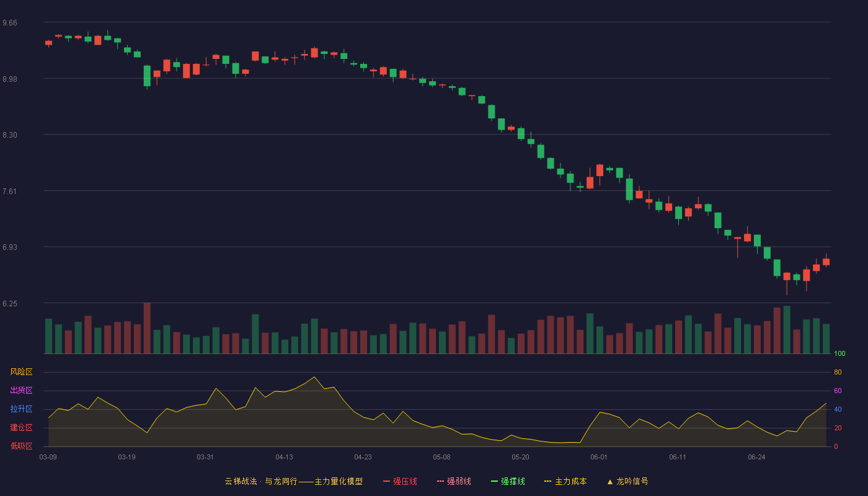
Task: Select the 出货区 zone label
Action: pyautogui.click(x=21, y=391)
